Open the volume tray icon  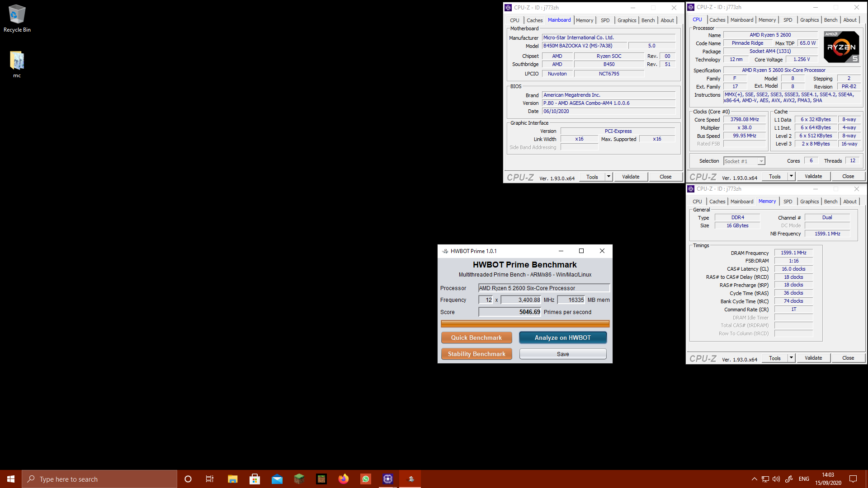click(x=776, y=479)
